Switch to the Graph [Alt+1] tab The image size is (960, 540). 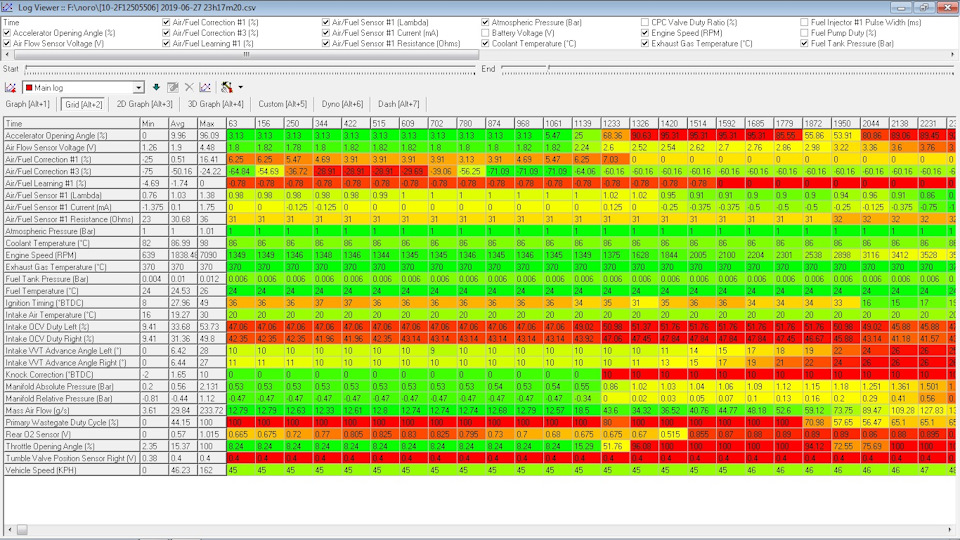(x=28, y=104)
